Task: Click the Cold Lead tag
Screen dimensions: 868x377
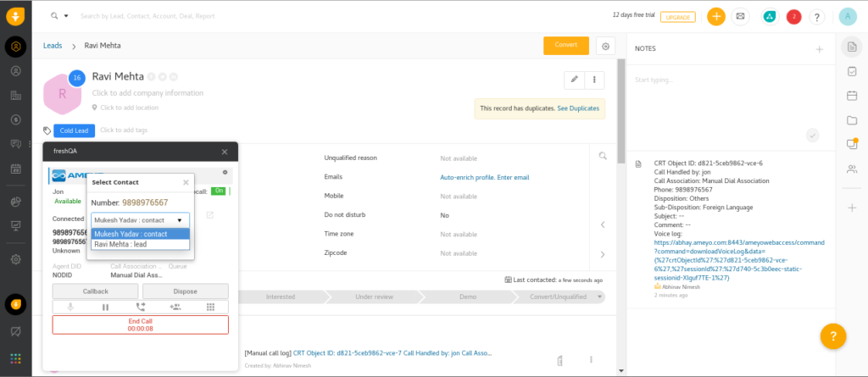Action: click(75, 130)
